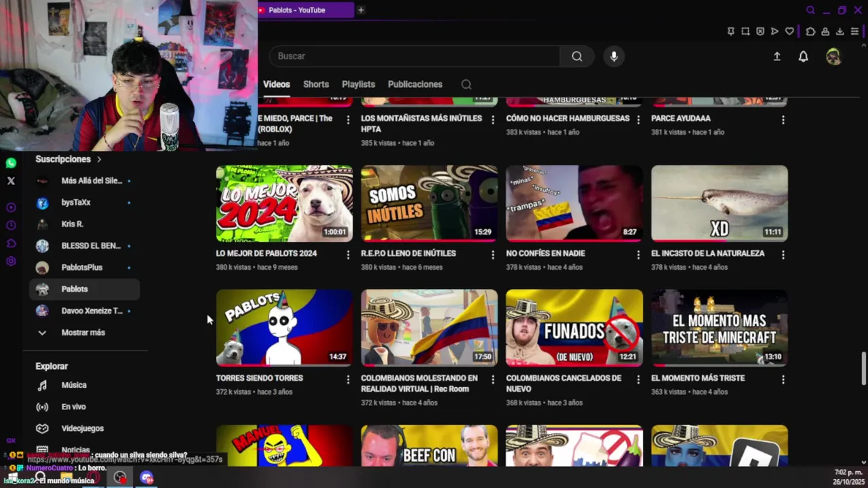Screen dimensions: 868x488
Task: Select the Pablots - YouTube browser tab
Action: (x=306, y=10)
